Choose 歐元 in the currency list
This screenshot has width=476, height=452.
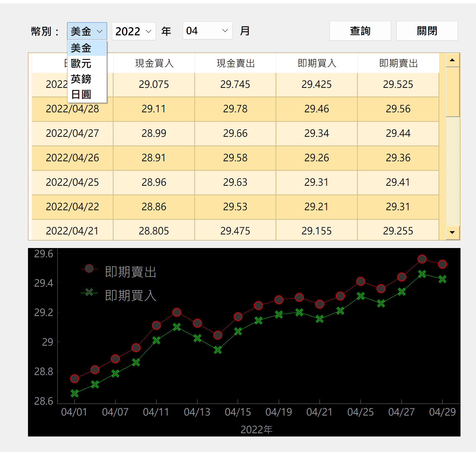point(87,64)
